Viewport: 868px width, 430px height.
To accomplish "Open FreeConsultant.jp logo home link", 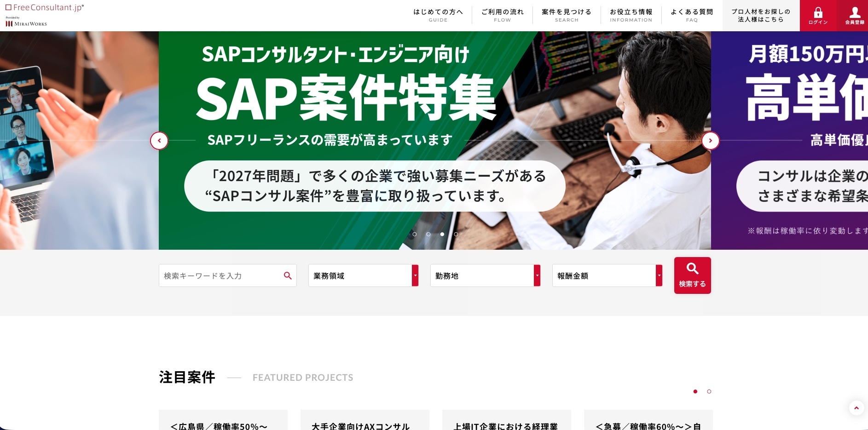I will [45, 7].
